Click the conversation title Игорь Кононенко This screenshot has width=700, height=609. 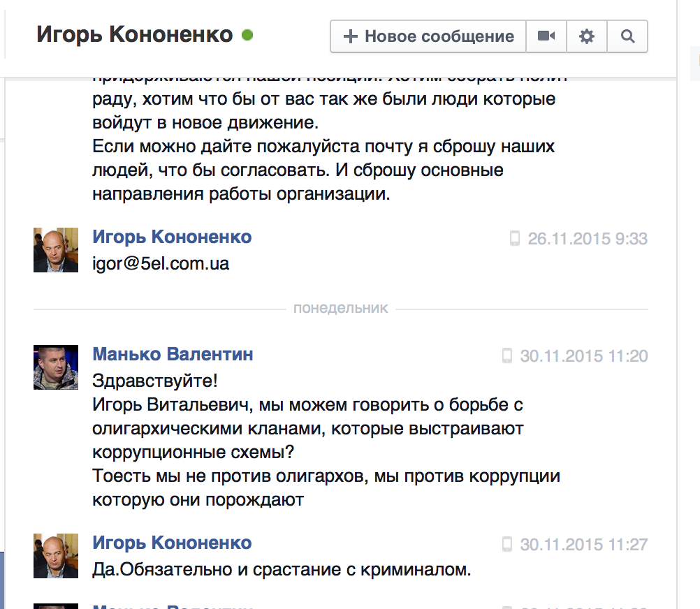[134, 34]
